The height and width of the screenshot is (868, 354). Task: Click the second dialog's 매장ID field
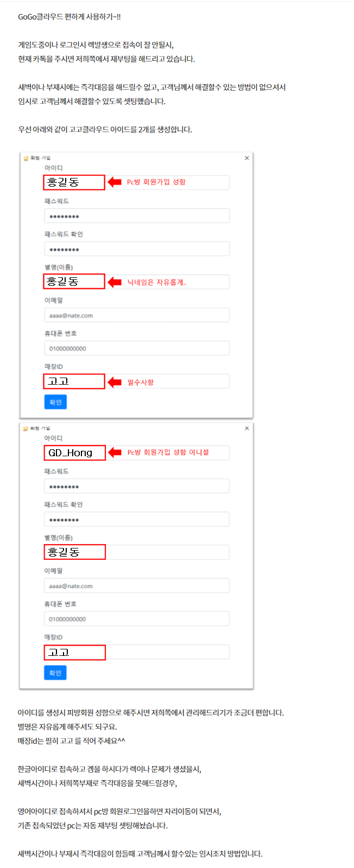137,652
